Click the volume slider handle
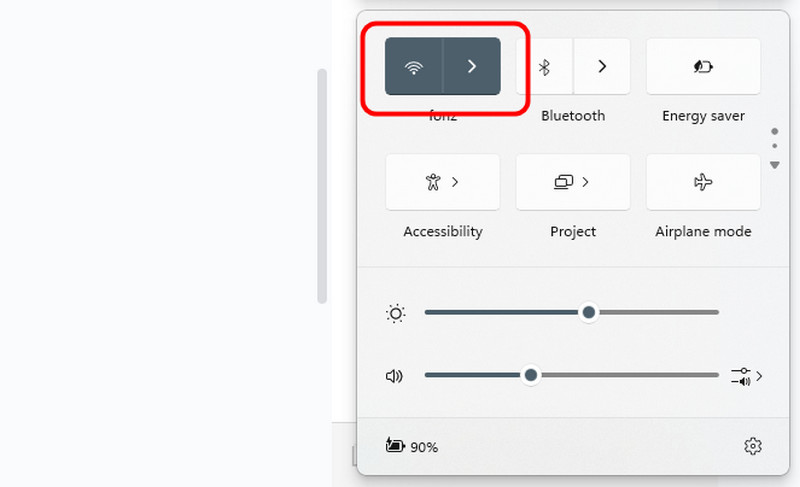 [x=531, y=375]
